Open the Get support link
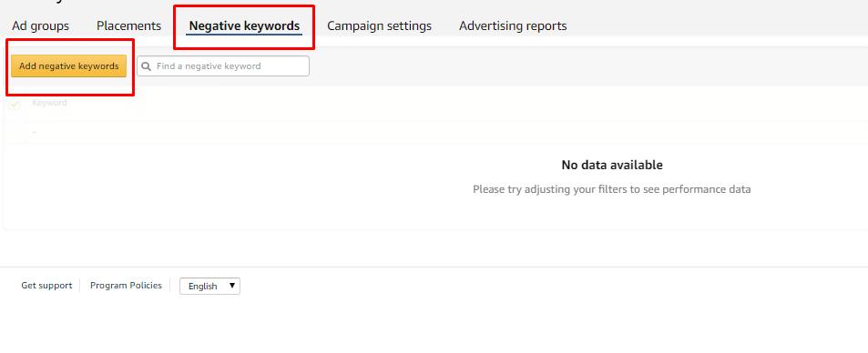Screen dimensions: 868x353 46,286
